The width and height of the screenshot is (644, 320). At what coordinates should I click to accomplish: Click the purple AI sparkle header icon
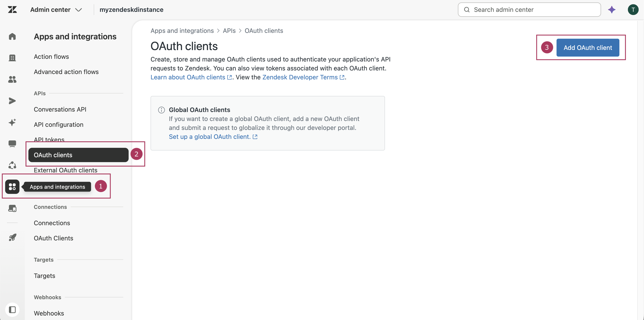[612, 9]
